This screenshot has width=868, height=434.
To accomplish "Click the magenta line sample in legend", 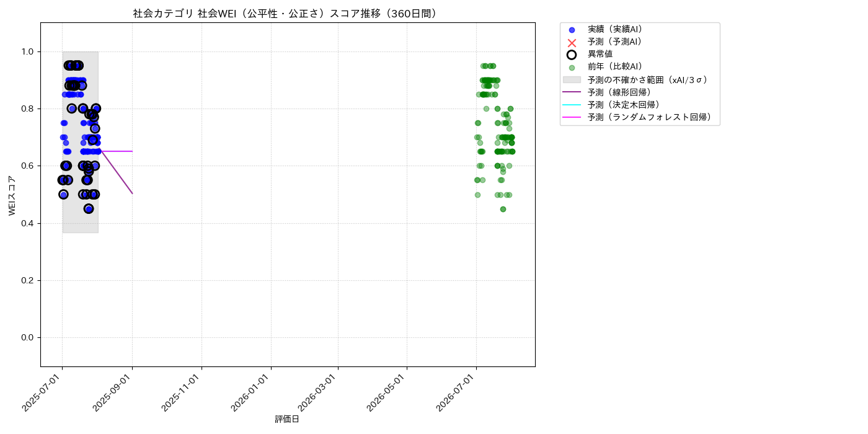I will point(572,117).
